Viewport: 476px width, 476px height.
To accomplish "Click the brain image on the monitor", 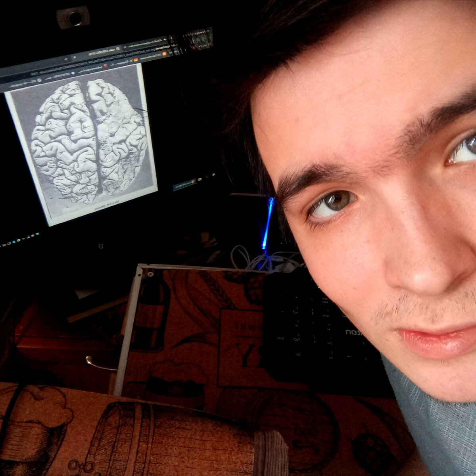I will click(x=89, y=141).
